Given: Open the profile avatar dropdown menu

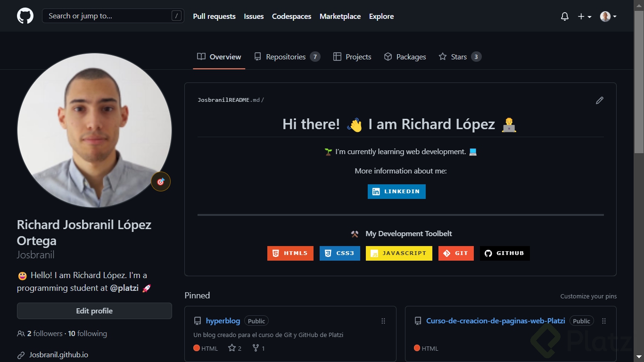Looking at the screenshot, I should [x=608, y=16].
